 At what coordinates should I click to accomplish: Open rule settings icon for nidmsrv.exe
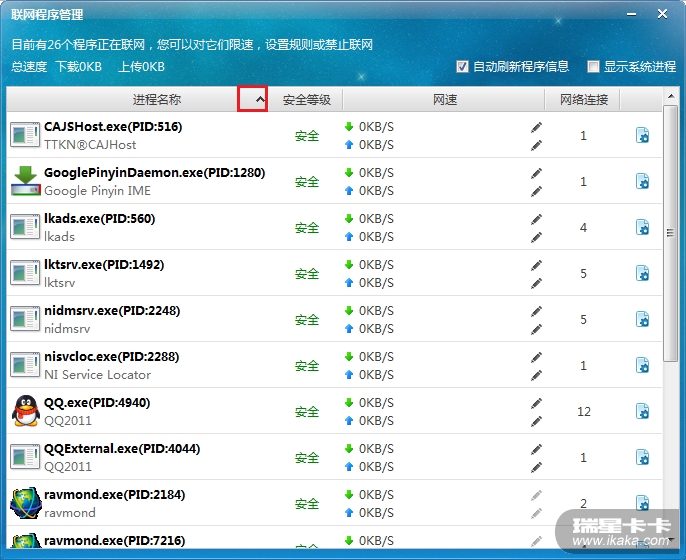(x=642, y=319)
